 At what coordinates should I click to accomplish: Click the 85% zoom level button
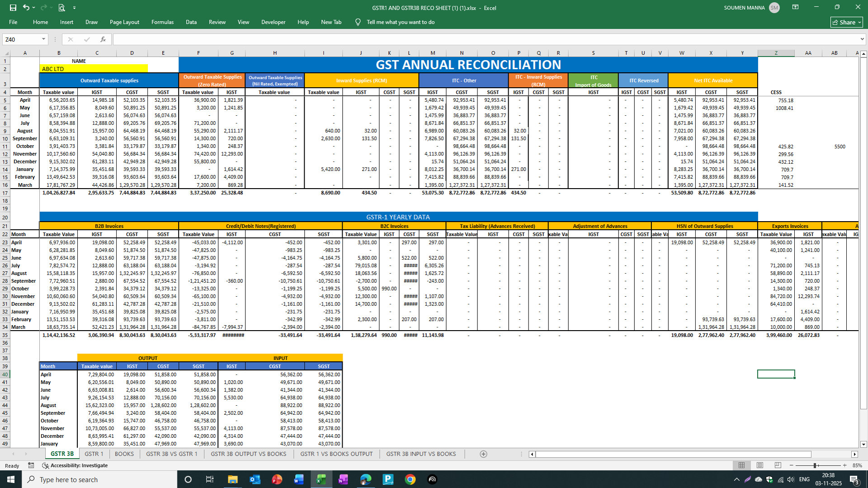click(857, 465)
